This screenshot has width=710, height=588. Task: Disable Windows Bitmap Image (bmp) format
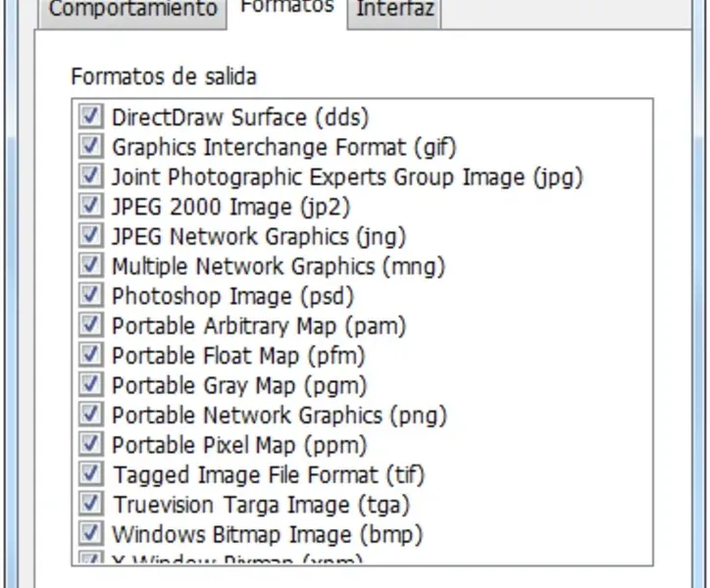tap(91, 534)
